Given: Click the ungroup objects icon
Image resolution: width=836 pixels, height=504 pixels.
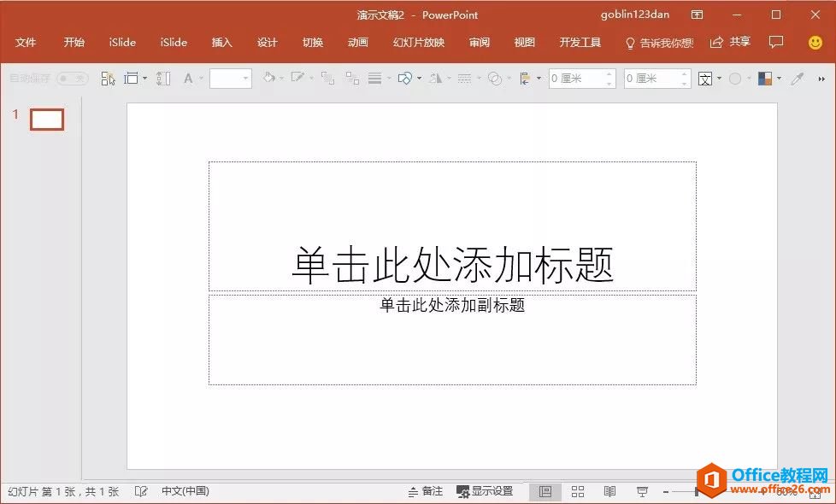Looking at the screenshot, I should [352, 79].
